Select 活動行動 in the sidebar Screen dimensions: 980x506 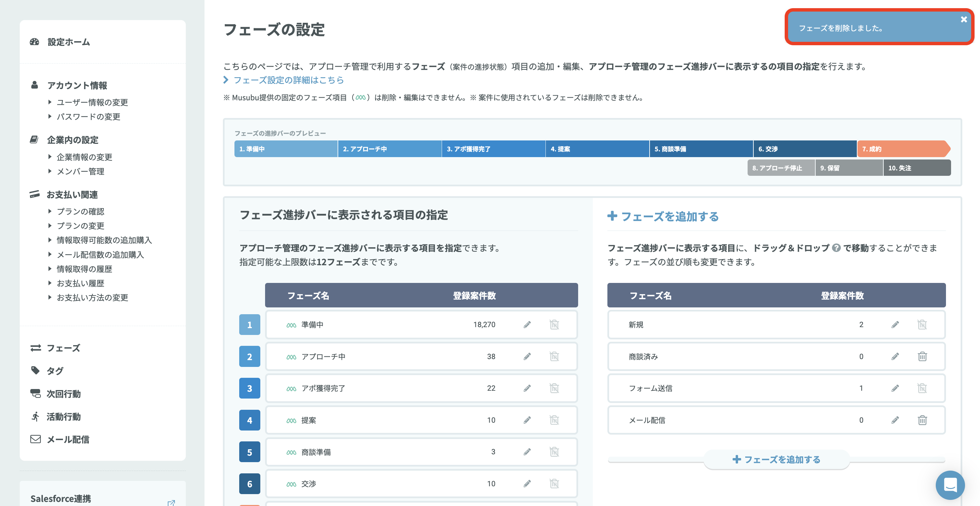click(x=63, y=417)
